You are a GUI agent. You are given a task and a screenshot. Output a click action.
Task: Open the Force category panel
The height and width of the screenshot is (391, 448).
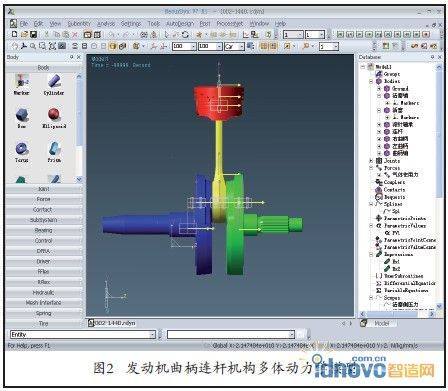coord(44,199)
